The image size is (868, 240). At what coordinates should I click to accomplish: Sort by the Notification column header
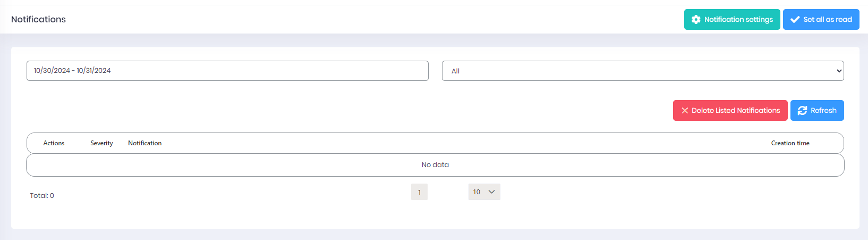click(144, 143)
